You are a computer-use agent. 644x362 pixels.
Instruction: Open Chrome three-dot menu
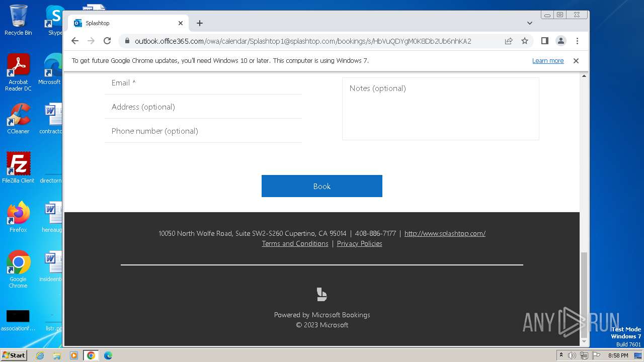coord(577,41)
